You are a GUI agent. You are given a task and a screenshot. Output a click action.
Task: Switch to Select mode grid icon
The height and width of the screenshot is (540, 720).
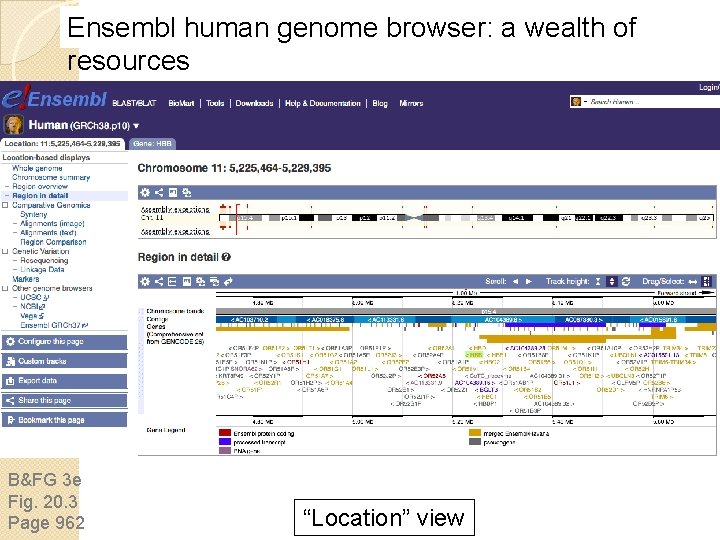point(707,281)
